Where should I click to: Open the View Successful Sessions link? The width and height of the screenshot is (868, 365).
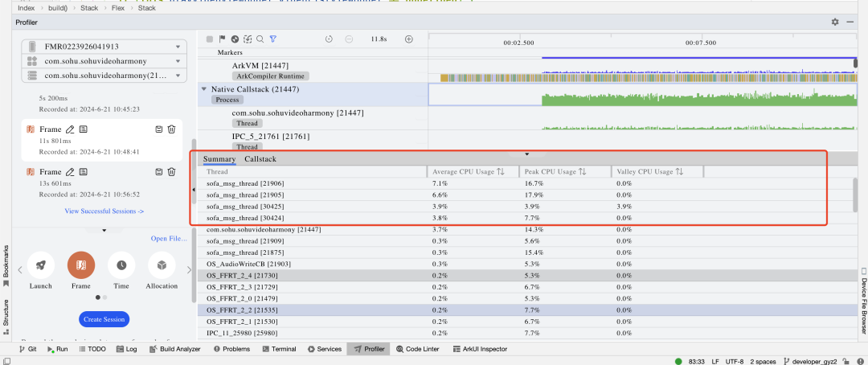pyautogui.click(x=104, y=211)
